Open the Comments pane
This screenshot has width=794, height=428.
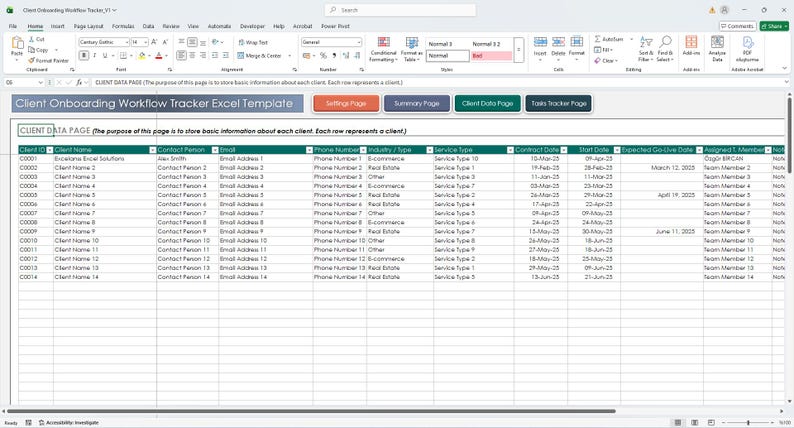click(x=737, y=26)
